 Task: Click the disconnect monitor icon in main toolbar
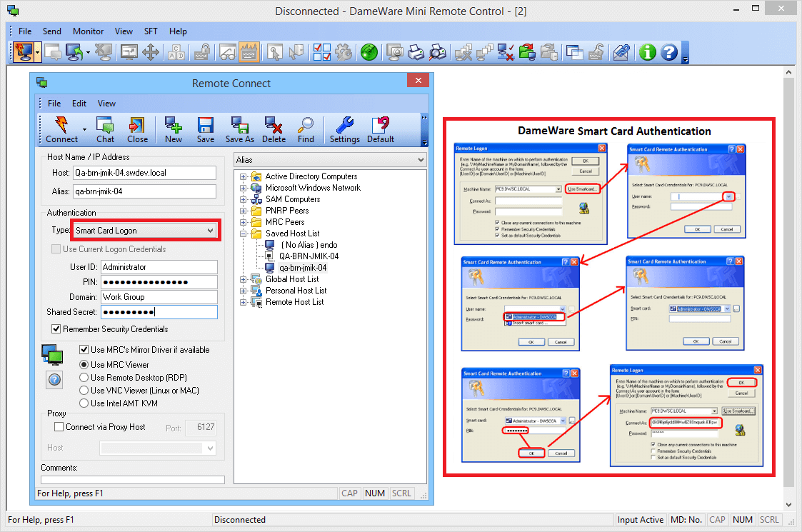(x=104, y=52)
